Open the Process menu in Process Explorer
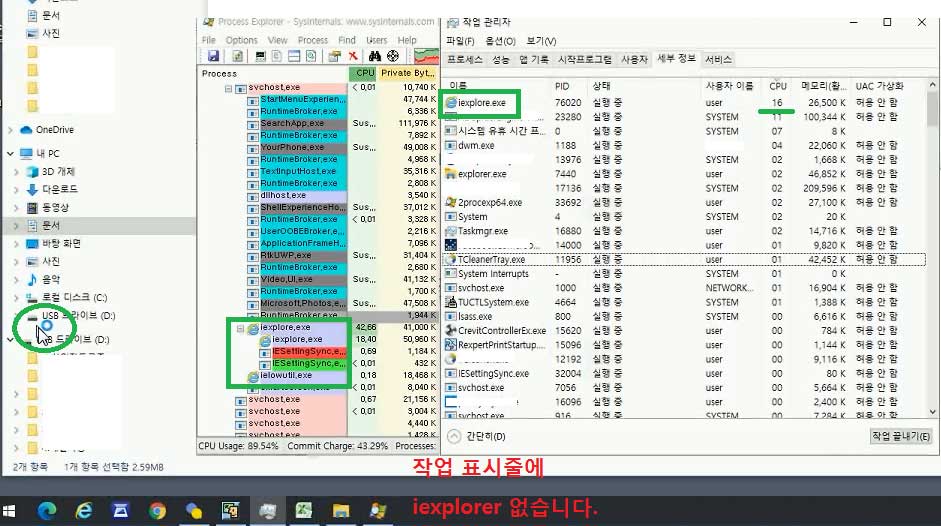The height and width of the screenshot is (526, 941). click(x=313, y=40)
